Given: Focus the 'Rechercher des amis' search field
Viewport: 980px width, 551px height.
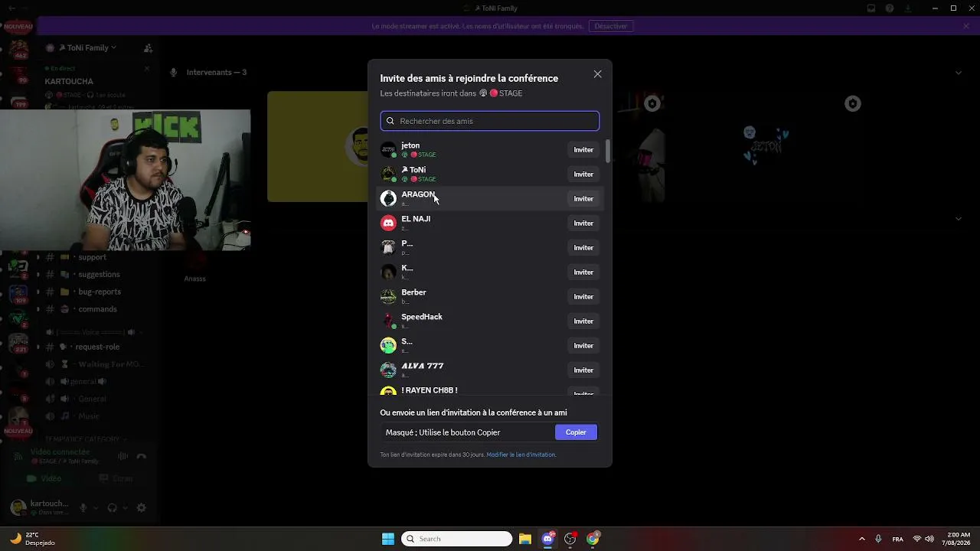Looking at the screenshot, I should click(x=490, y=121).
